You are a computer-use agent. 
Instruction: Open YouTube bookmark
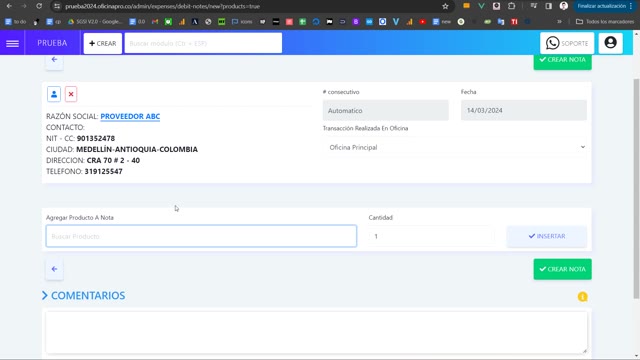click(x=422, y=22)
